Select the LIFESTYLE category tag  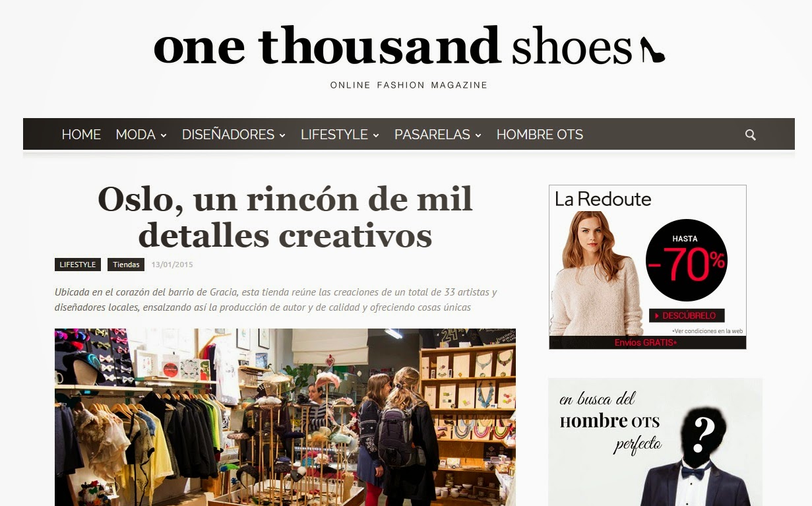pos(77,265)
